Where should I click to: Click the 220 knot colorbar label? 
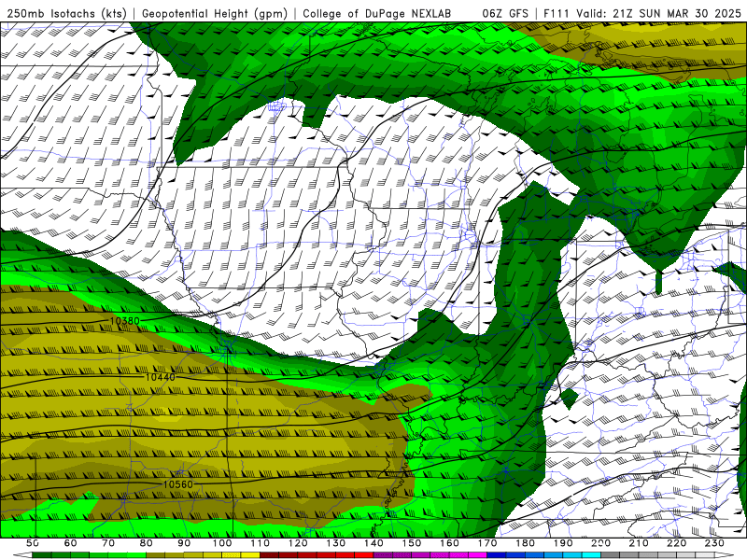click(676, 543)
